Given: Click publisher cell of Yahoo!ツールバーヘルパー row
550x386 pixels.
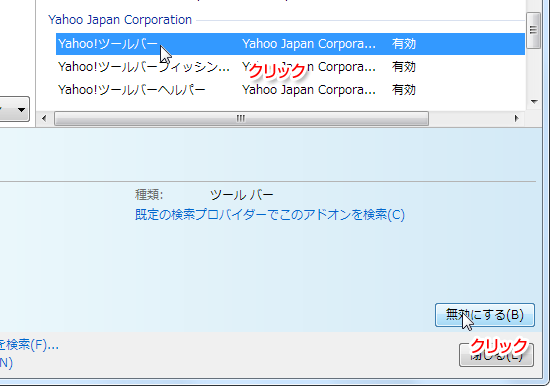Looking at the screenshot, I should coord(309,90).
